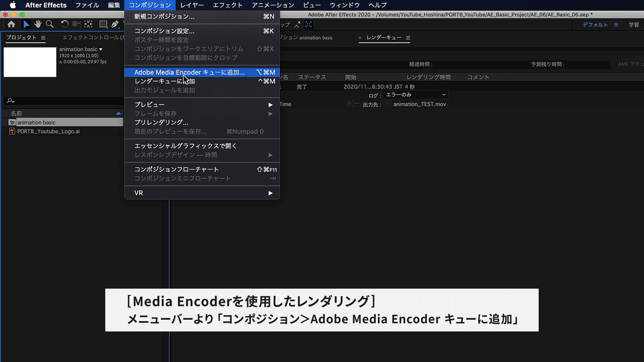Viewport: 644px width, 362px height.
Task: Expand the output destination arrow
Action: [389, 104]
